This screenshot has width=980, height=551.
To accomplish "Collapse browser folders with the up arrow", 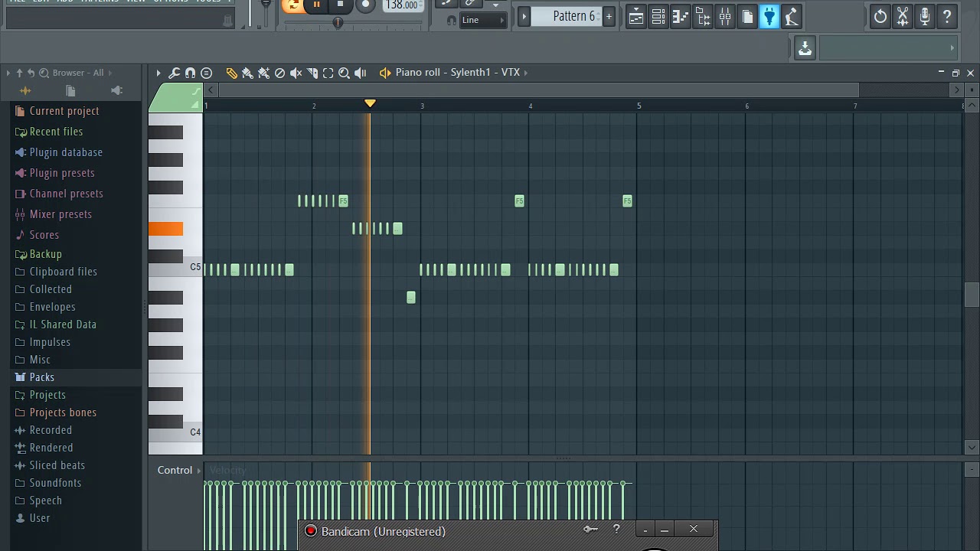I will tap(19, 73).
